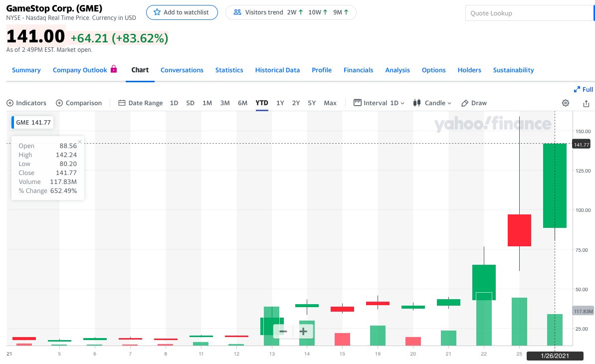Open chart settings gear icon

click(566, 103)
